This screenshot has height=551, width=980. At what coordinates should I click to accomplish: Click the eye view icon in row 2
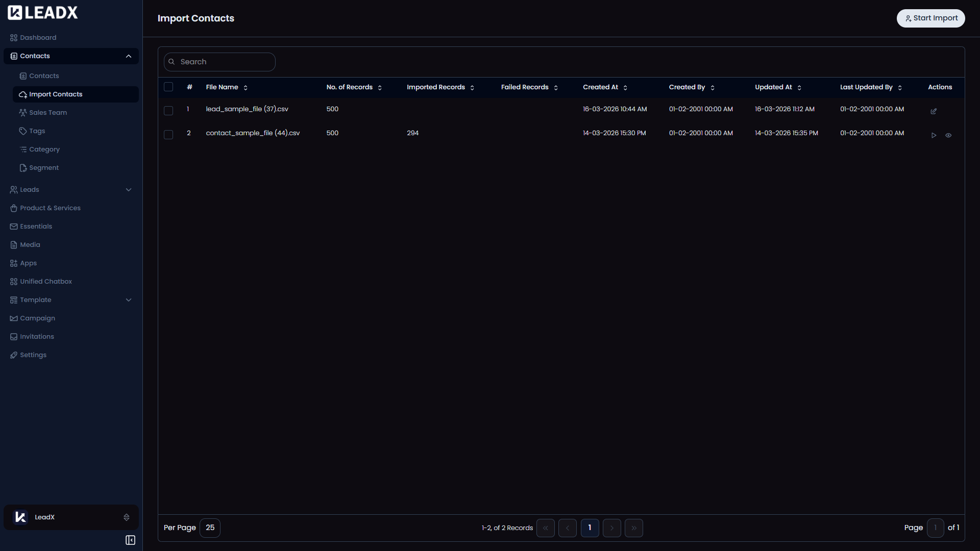pyautogui.click(x=948, y=135)
